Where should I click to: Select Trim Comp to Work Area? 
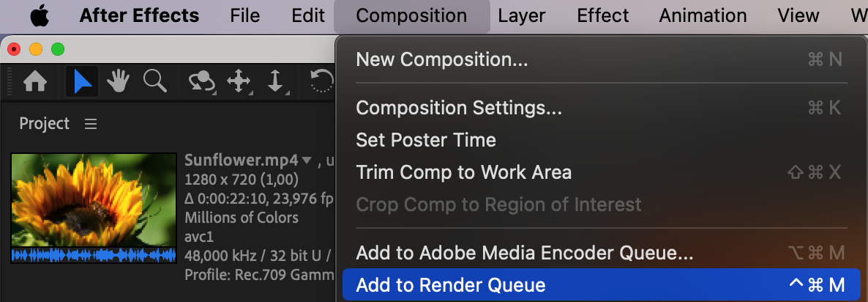click(463, 172)
